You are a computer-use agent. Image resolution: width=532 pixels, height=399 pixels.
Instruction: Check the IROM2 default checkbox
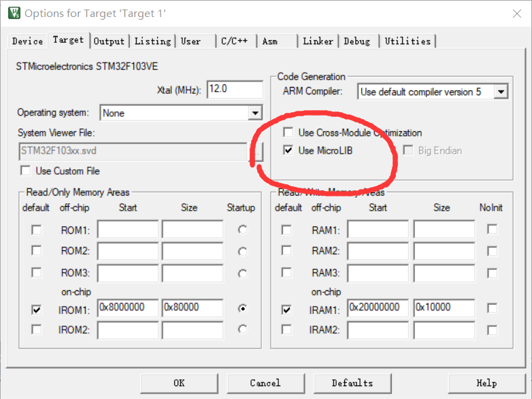tap(36, 330)
